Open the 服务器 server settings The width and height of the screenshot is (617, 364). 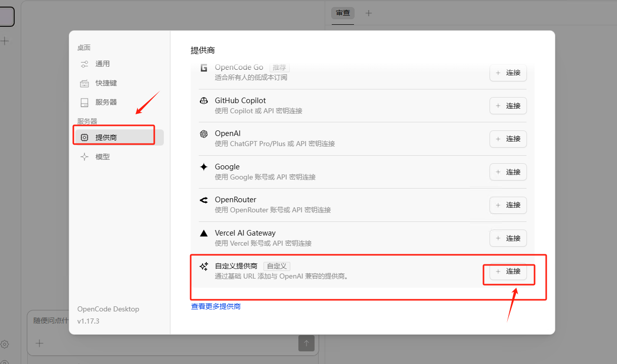point(119,102)
